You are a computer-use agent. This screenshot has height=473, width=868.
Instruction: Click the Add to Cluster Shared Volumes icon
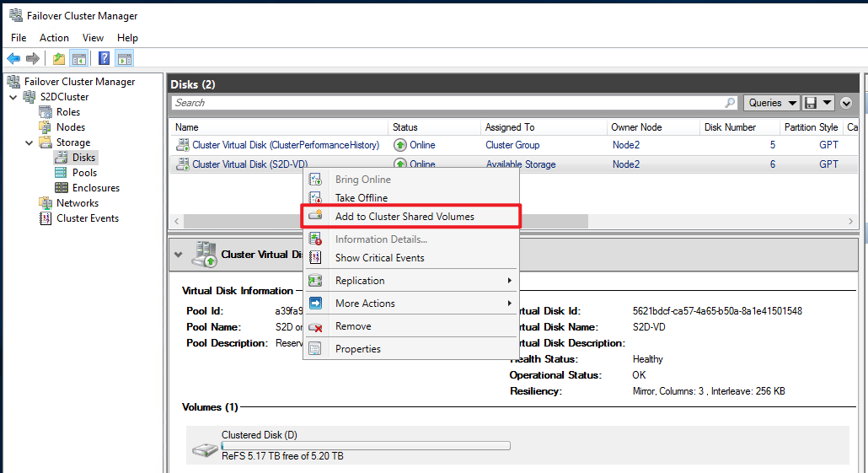(315, 216)
